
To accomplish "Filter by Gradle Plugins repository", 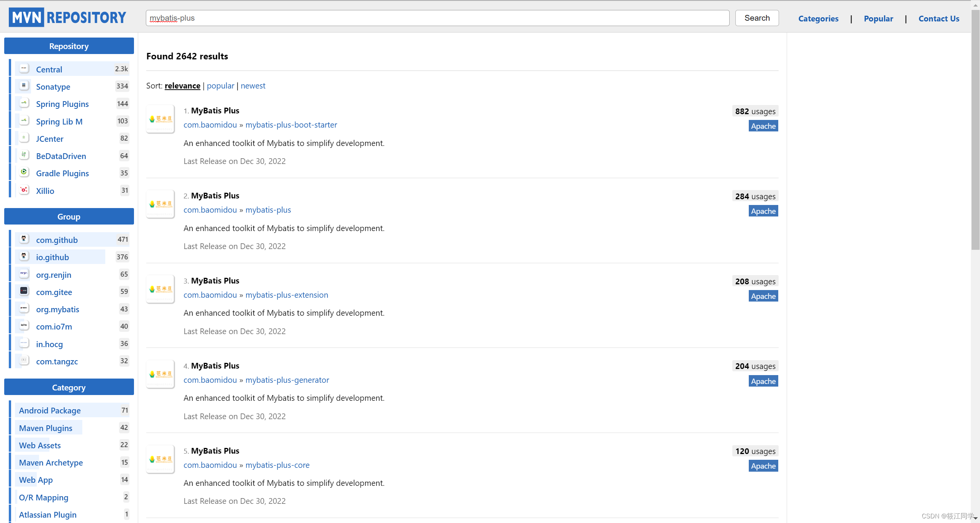I will (62, 173).
